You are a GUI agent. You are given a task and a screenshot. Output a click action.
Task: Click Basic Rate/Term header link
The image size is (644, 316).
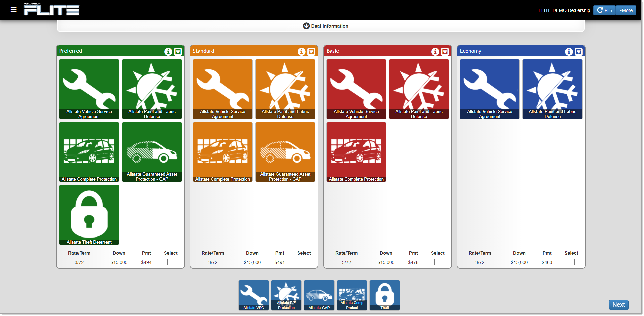346,253
